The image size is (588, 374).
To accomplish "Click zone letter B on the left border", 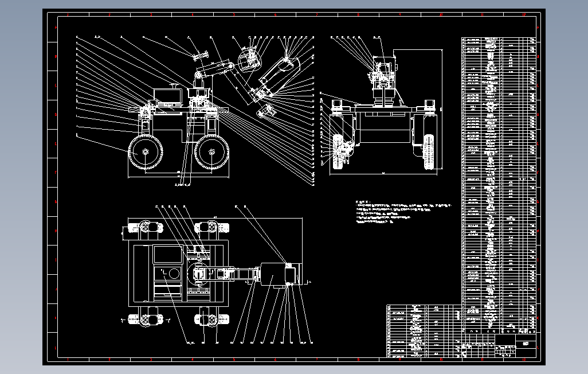I will pyautogui.click(x=56, y=56).
